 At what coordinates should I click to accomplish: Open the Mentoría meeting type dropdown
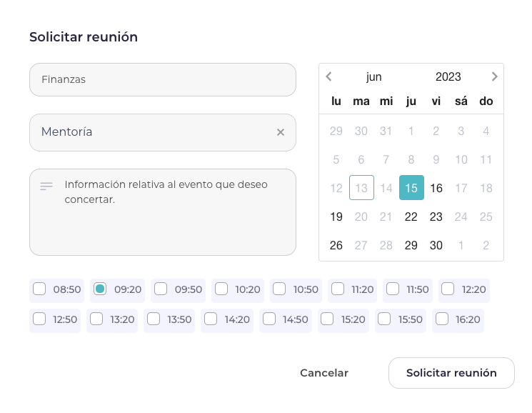(x=163, y=132)
